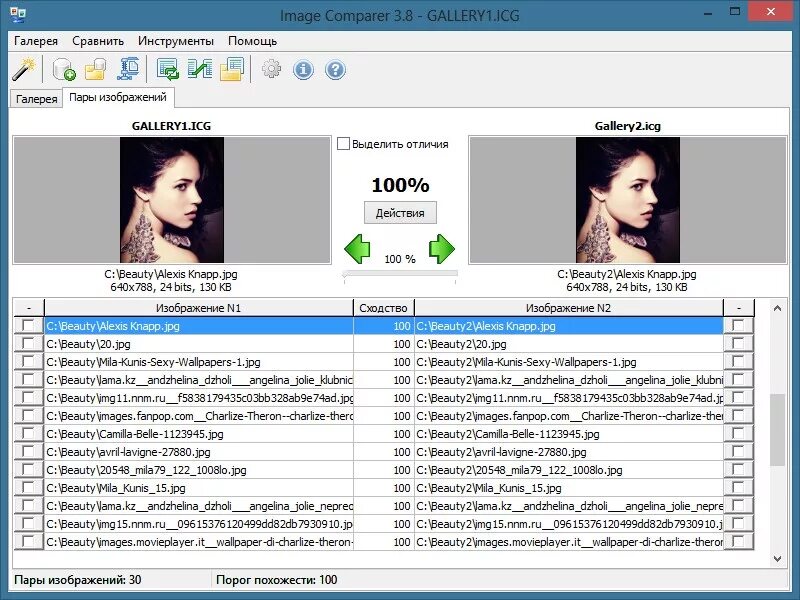Select row Beauty2\lama.kz angelina_jolie_nepre
Screen dimensions: 800x600
pos(569,506)
